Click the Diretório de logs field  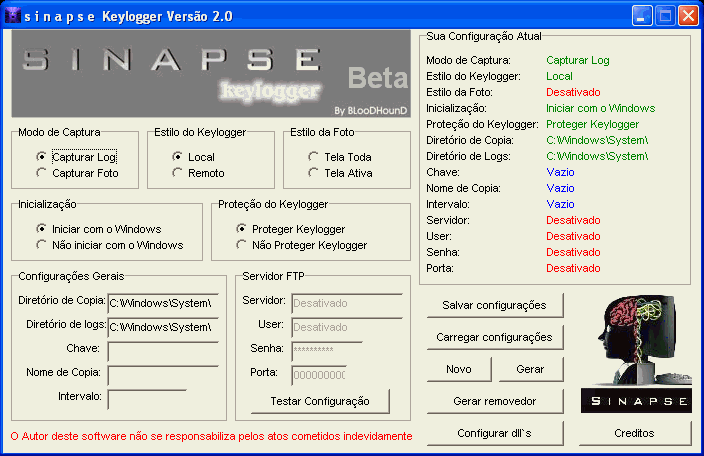click(x=162, y=326)
